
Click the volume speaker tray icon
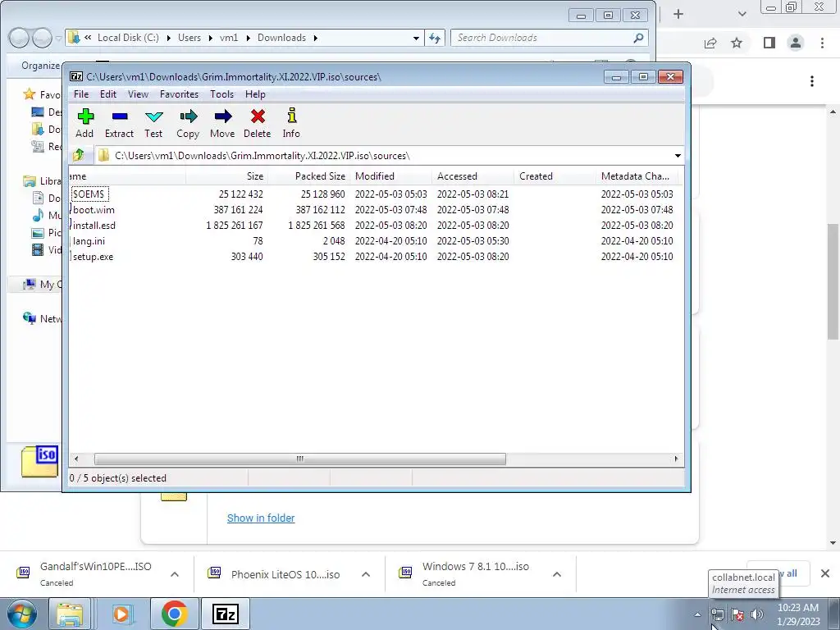756,614
